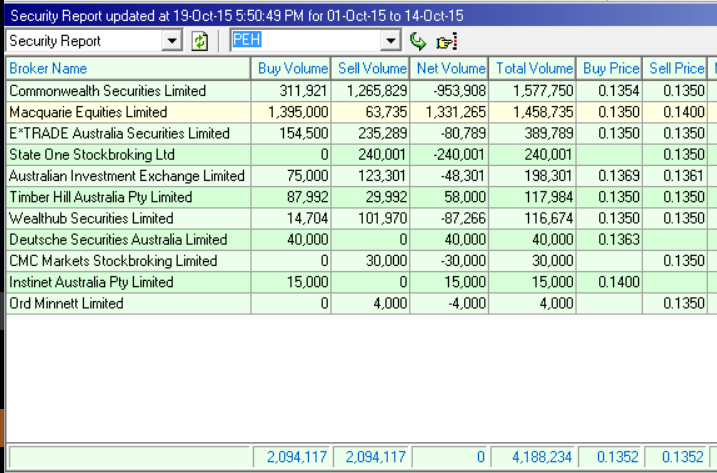This screenshot has width=717, height=473.
Task: Click Net Volume cell -953,908
Action: click(x=449, y=91)
